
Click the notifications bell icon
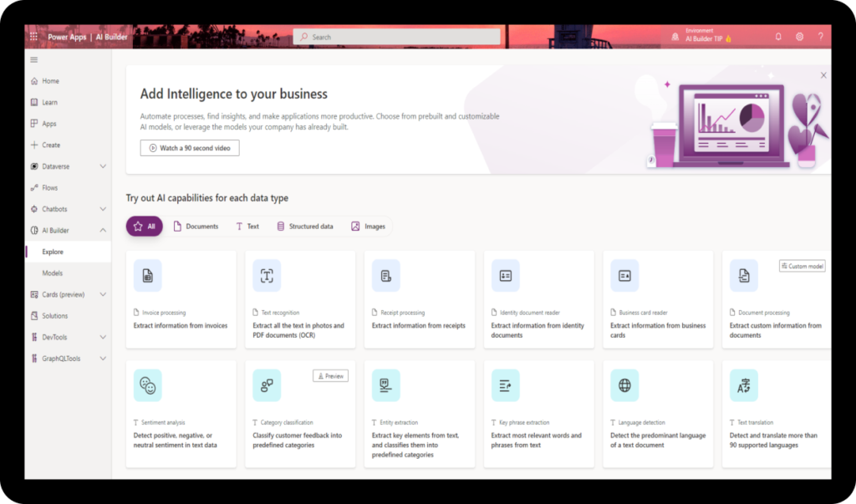click(778, 37)
